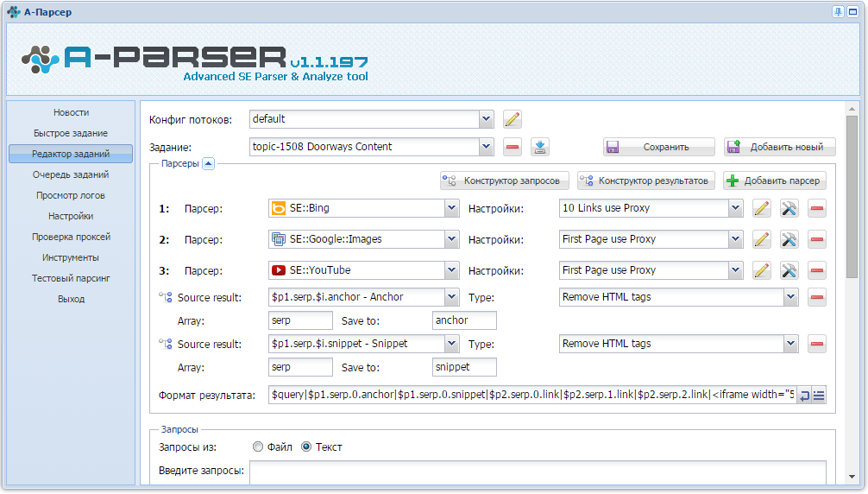Viewport: 868px width, 494px height.
Task: Edit settings pencil for SE::Bing parser
Action: pyautogui.click(x=762, y=209)
